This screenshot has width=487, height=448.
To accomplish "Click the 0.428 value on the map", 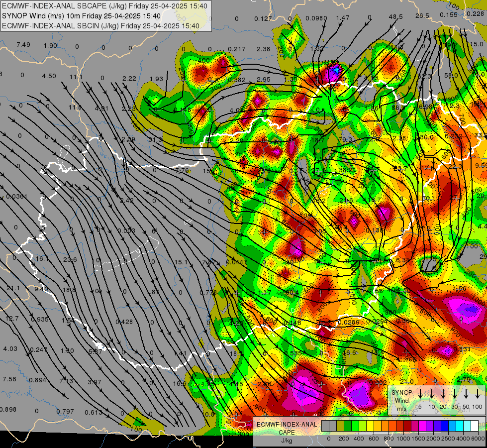I will tap(124, 322).
